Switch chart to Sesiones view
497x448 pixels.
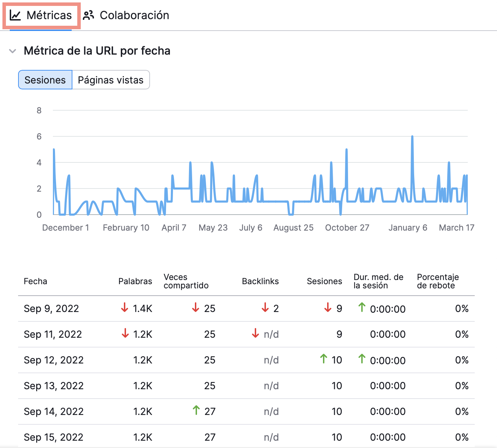(45, 80)
